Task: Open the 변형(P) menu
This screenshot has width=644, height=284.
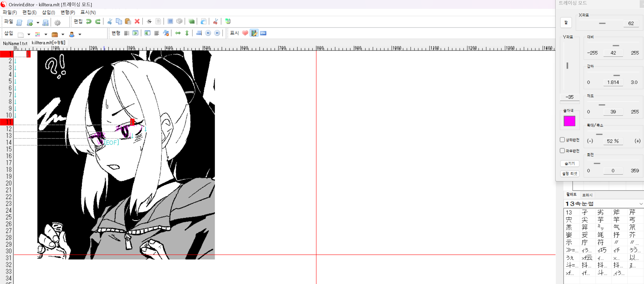Action: tap(68, 12)
